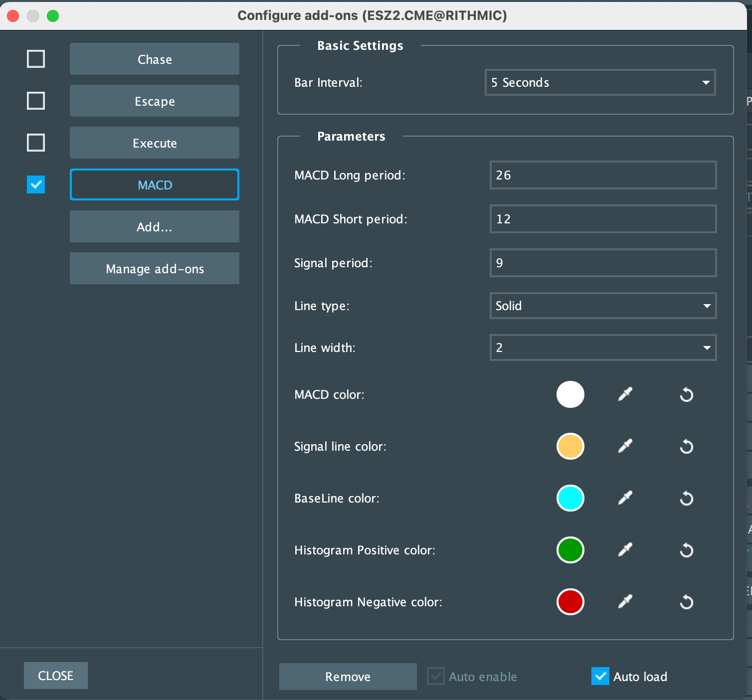Reset MACD color to default
This screenshot has height=700, width=752.
[x=687, y=395]
